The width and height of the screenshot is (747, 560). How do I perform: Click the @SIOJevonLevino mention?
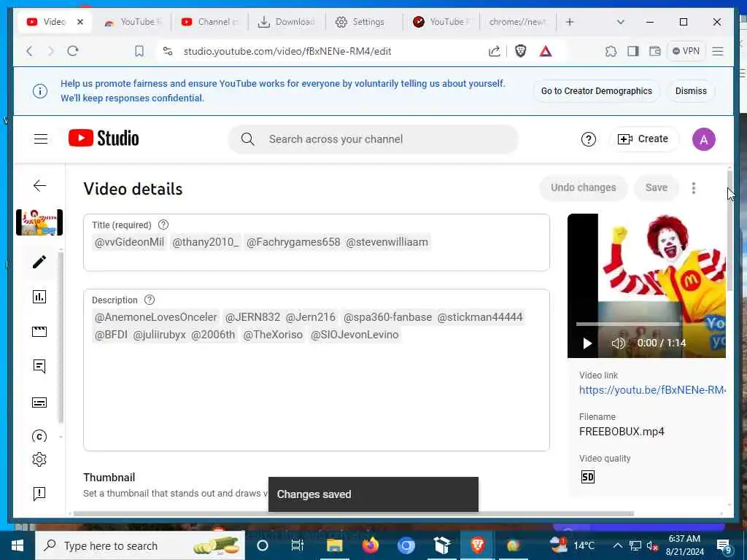click(x=355, y=335)
